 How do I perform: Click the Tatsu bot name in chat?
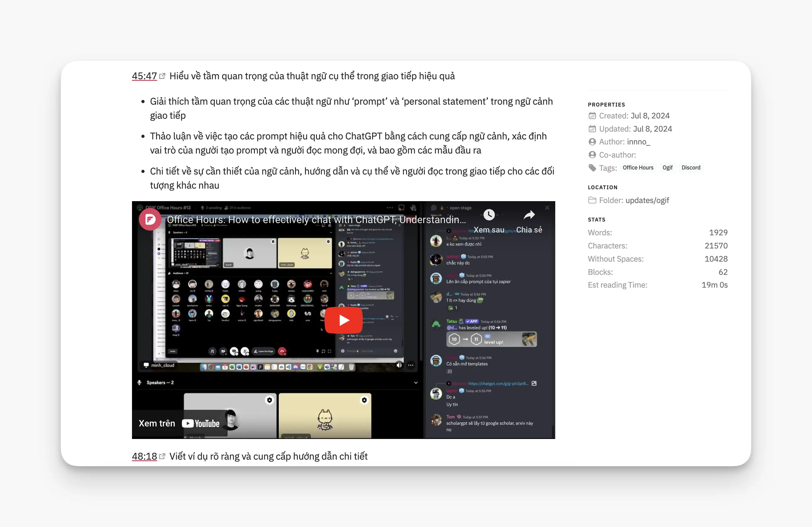[x=451, y=321]
